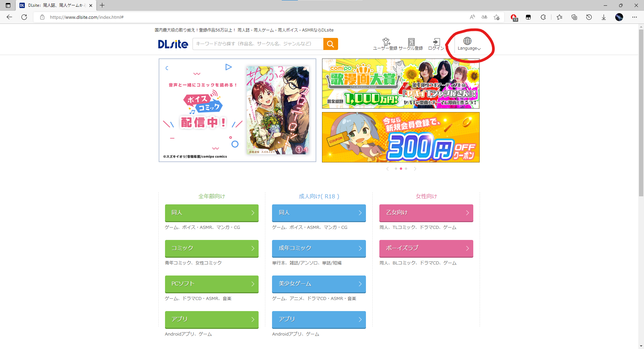Open the browser Extensions icon

543,17
